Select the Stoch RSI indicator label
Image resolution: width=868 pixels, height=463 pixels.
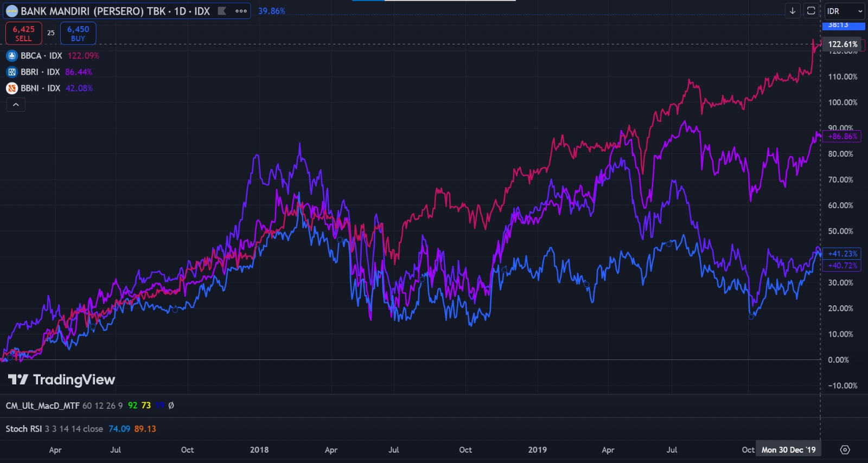24,429
